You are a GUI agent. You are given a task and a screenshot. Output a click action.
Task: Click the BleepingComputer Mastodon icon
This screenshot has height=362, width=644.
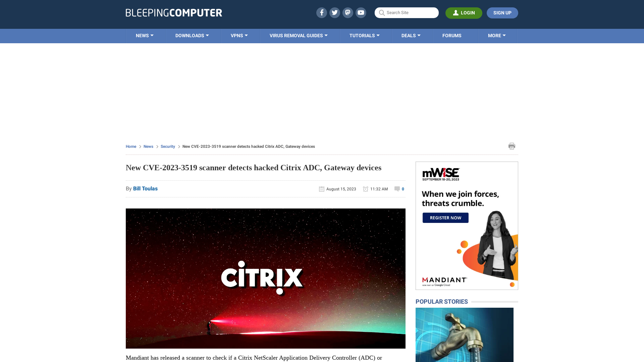[347, 12]
